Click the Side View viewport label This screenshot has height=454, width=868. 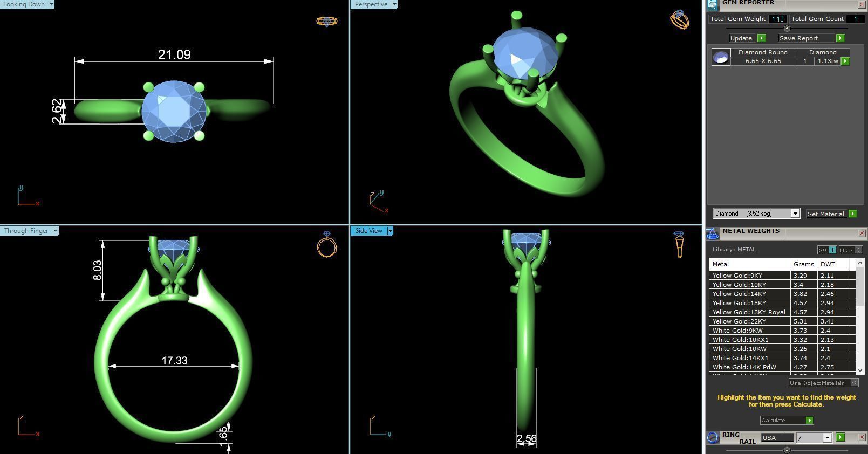pos(369,231)
